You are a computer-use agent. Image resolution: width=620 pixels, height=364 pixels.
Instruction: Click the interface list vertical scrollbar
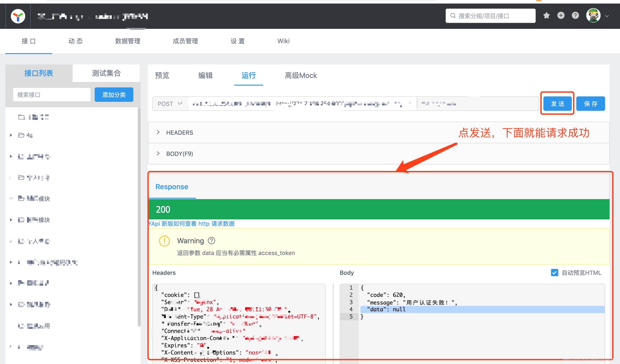point(139,216)
